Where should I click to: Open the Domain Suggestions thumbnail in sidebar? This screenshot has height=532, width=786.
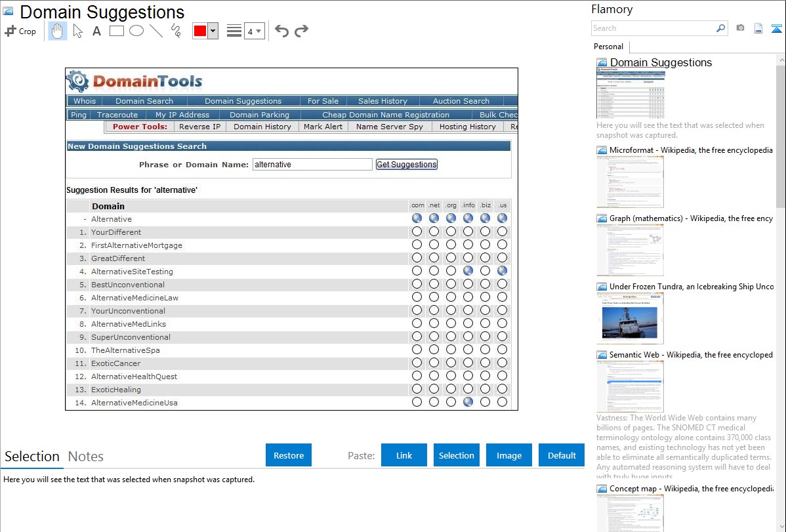click(x=631, y=94)
